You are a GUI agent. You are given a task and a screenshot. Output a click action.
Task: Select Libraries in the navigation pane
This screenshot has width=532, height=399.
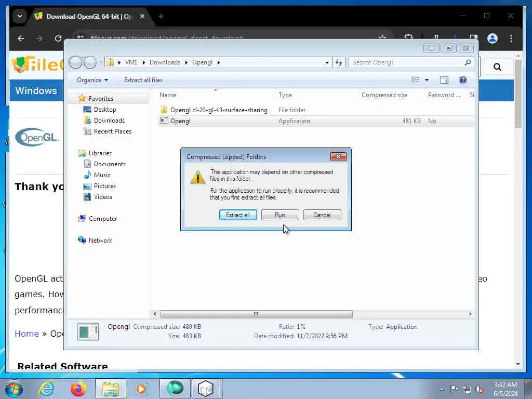[x=100, y=153]
